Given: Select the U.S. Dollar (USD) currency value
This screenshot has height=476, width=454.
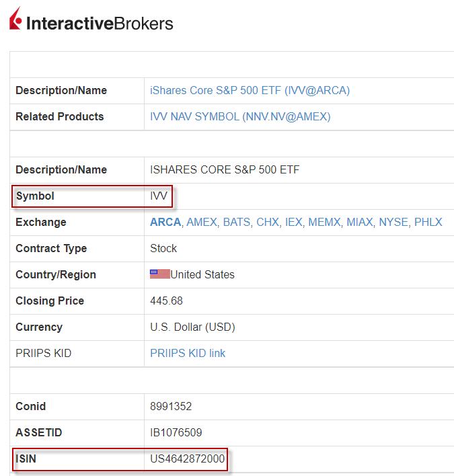Looking at the screenshot, I should pyautogui.click(x=192, y=327).
